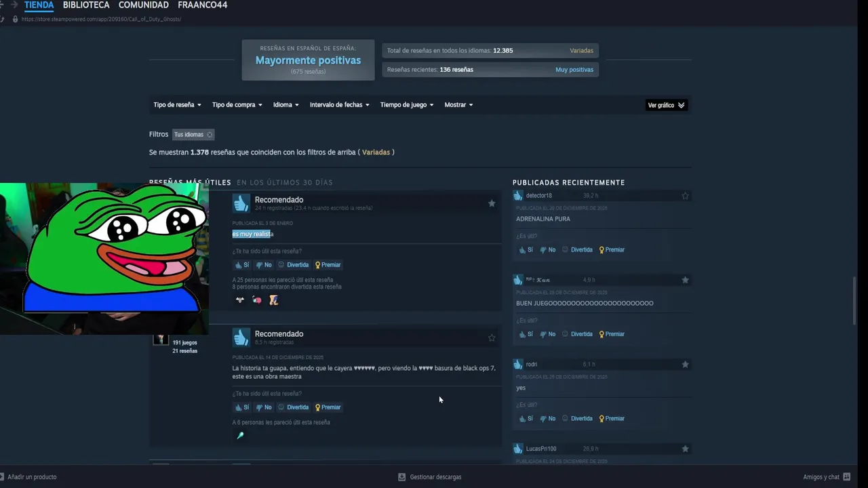The width and height of the screenshot is (868, 488).
Task: Open Amigos y chat panel
Action: point(826,477)
